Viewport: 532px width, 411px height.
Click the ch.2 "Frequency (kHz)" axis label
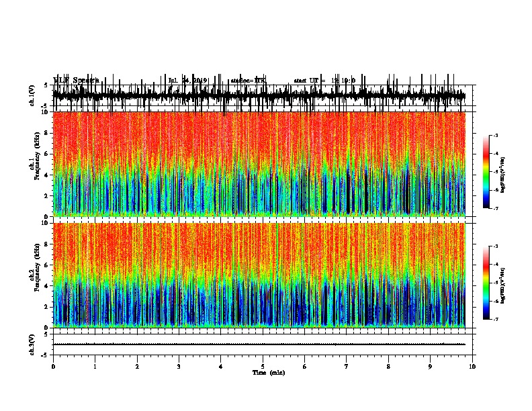[37, 267]
